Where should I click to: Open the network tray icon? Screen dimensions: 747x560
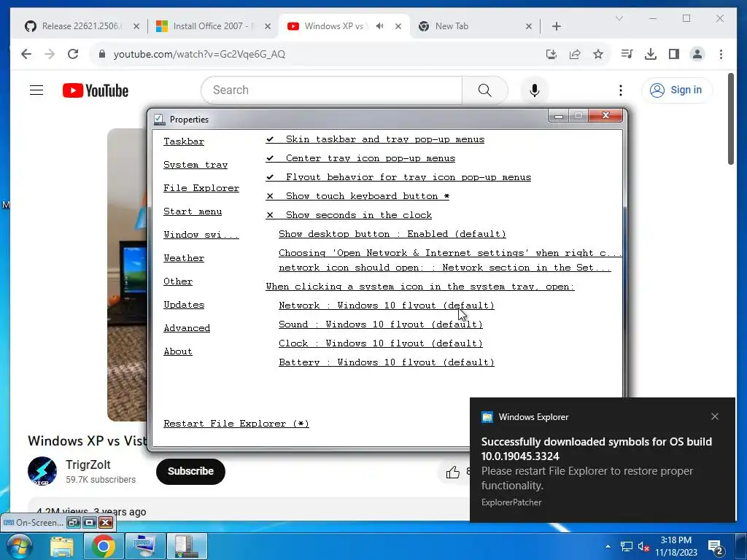(626, 547)
